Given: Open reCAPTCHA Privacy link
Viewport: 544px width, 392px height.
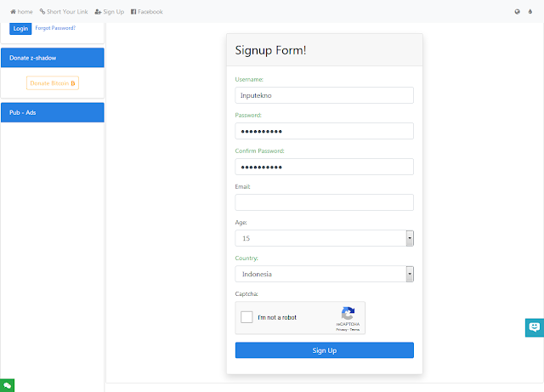Looking at the screenshot, I should pyautogui.click(x=342, y=330).
